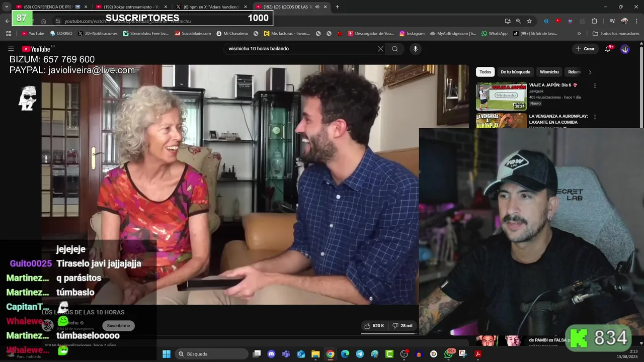
Task: Open the YouTube account avatar menu
Action: [625, 49]
